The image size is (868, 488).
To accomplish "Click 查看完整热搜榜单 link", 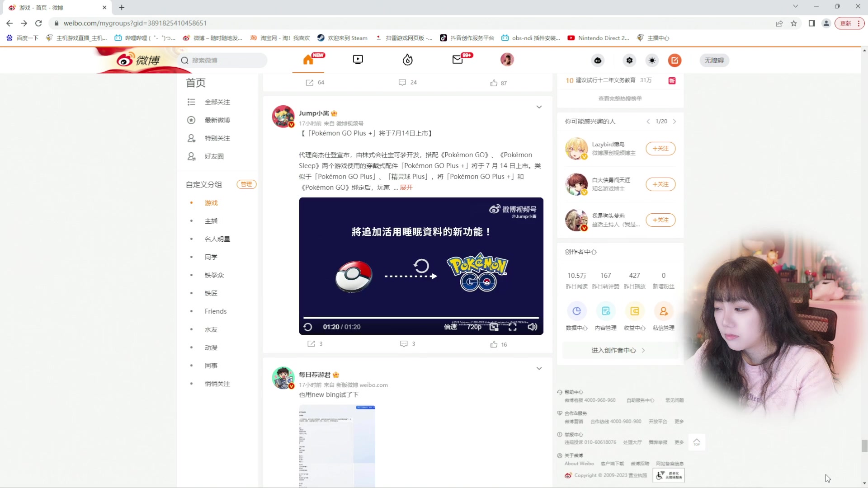I will pos(620,99).
